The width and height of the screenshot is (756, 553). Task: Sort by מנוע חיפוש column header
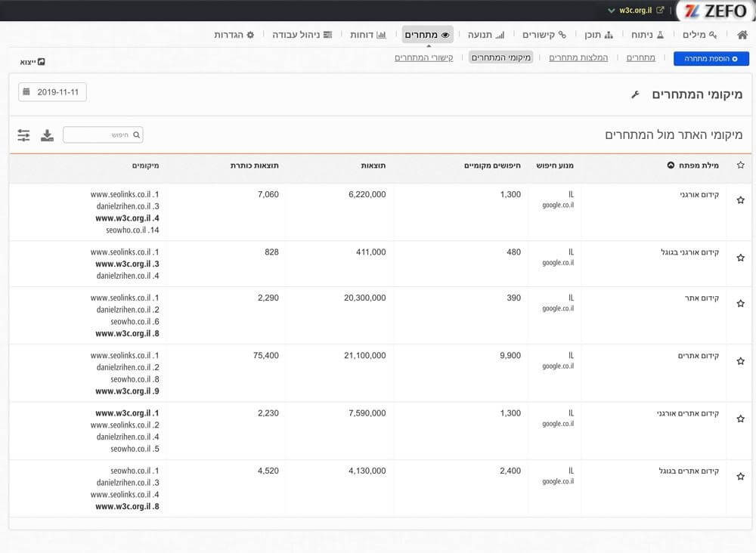click(555, 165)
